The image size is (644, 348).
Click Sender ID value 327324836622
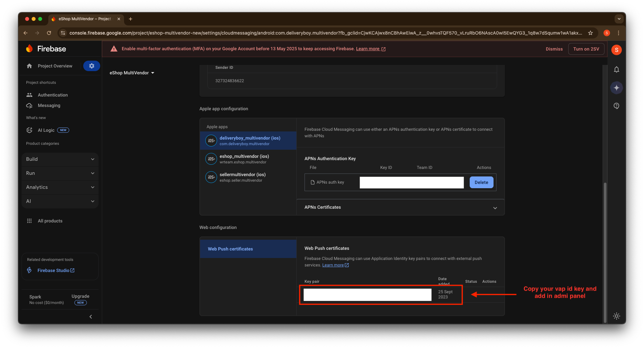[229, 81]
